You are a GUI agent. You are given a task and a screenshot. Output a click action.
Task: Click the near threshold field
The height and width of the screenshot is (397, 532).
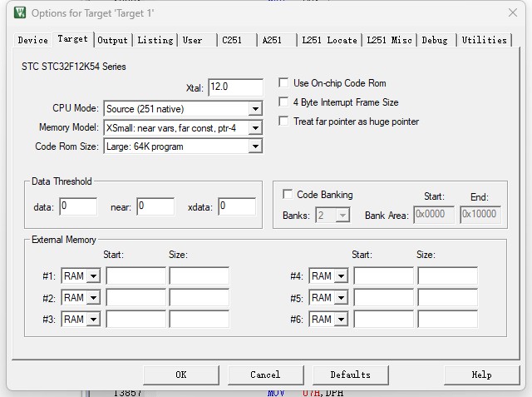click(155, 206)
